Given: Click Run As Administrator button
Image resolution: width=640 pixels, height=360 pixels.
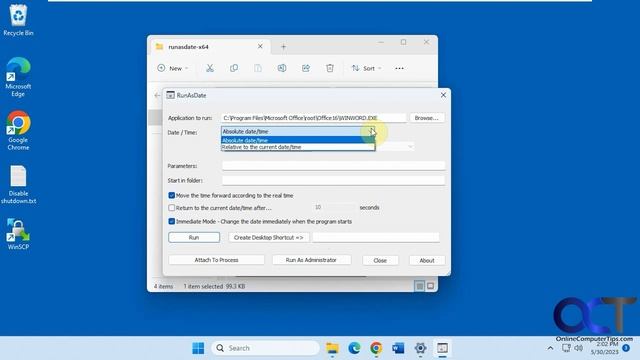Looking at the screenshot, I should pos(311,260).
